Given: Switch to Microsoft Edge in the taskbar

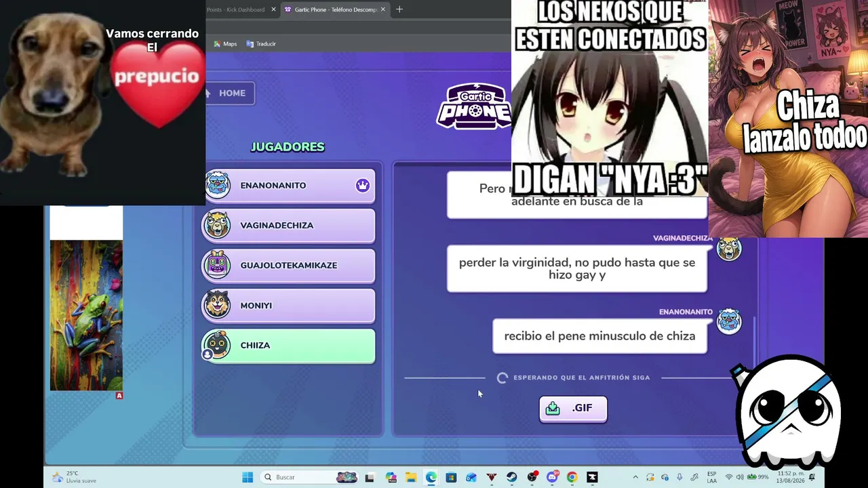Looking at the screenshot, I should click(x=431, y=477).
